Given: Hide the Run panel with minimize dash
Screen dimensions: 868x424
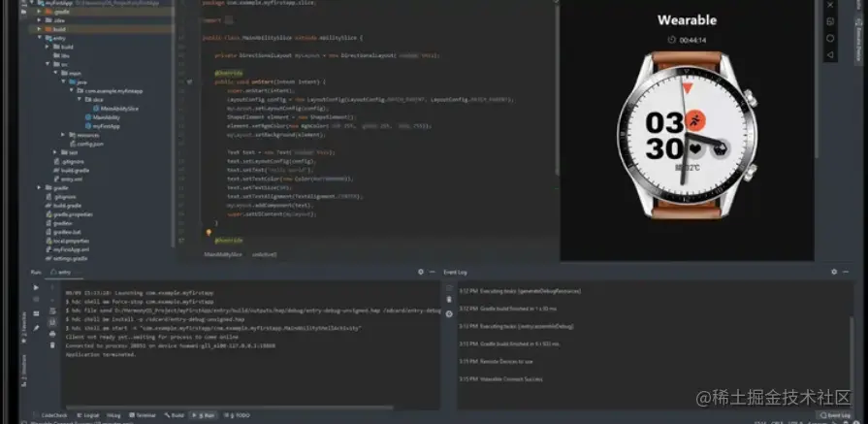Looking at the screenshot, I should coord(433,272).
